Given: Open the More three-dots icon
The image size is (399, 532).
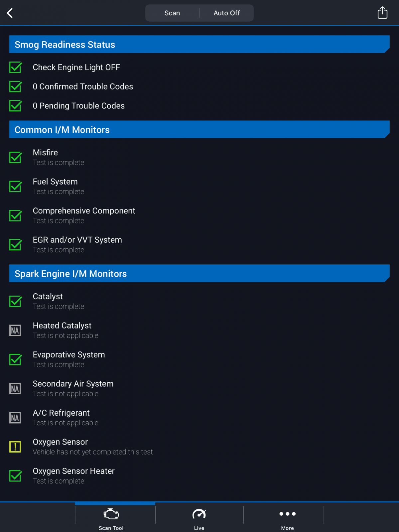Looking at the screenshot, I should point(288,514).
